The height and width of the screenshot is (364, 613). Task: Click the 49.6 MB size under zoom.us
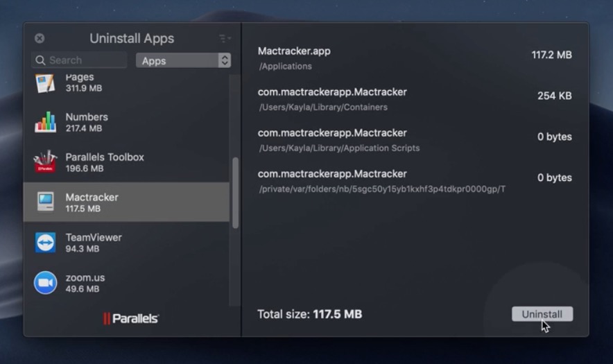[82, 289]
